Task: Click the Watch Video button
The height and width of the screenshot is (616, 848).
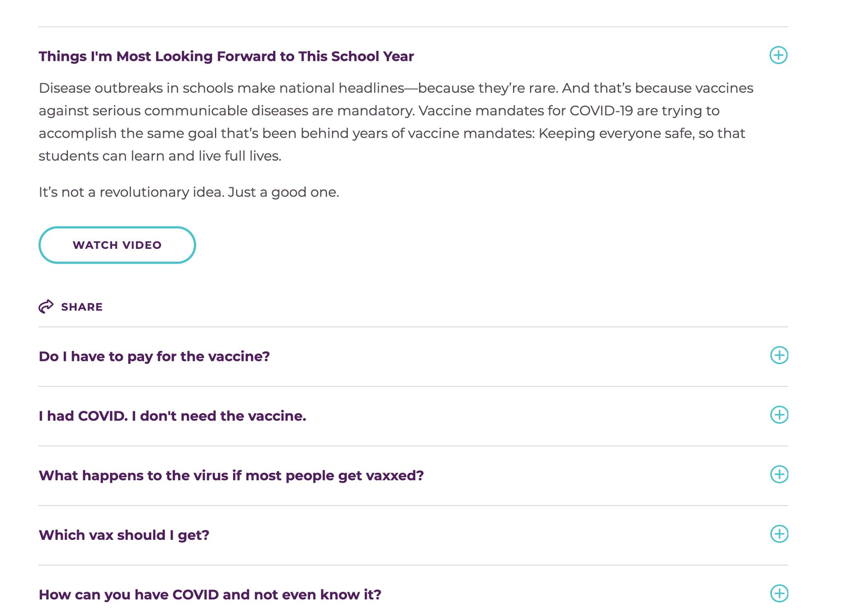Action: tap(117, 245)
